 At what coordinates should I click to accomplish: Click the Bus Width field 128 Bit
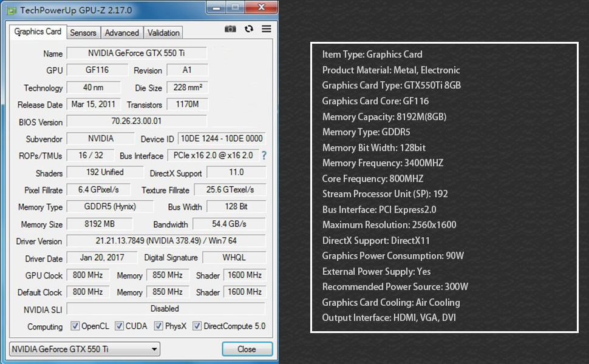coord(236,206)
